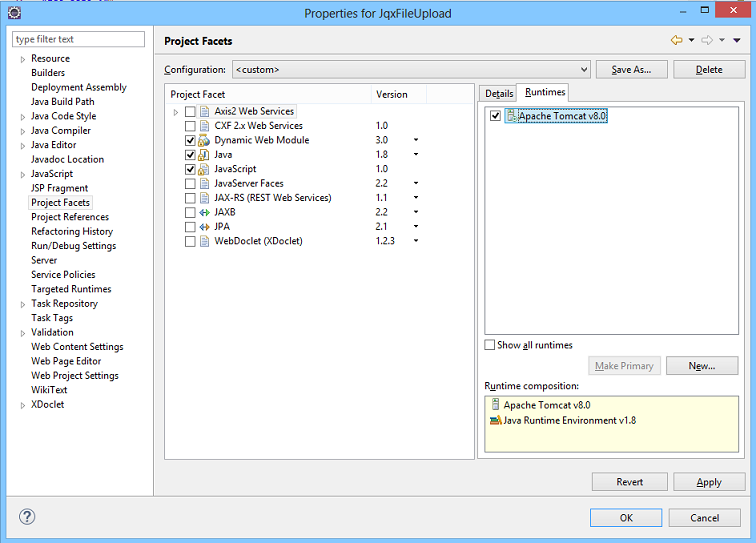Click the Java facet icon
Image resolution: width=756 pixels, height=543 pixels.
coord(204,155)
